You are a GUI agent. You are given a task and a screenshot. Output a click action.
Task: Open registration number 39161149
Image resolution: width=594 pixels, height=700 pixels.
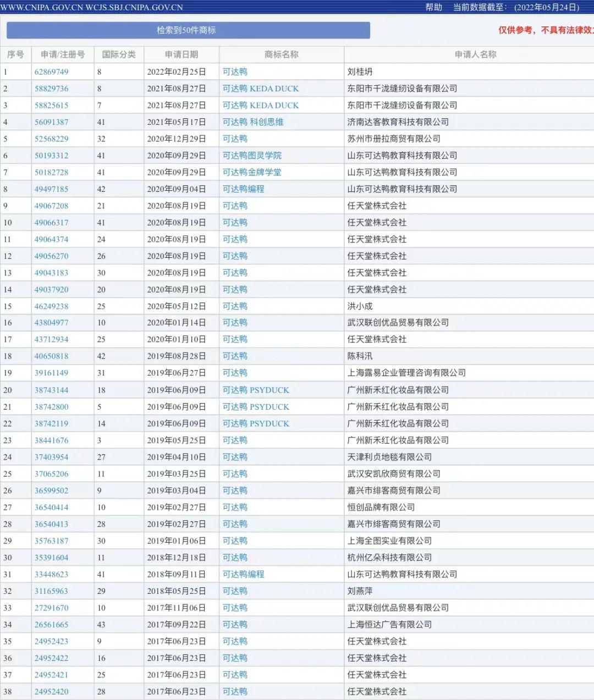coord(52,373)
